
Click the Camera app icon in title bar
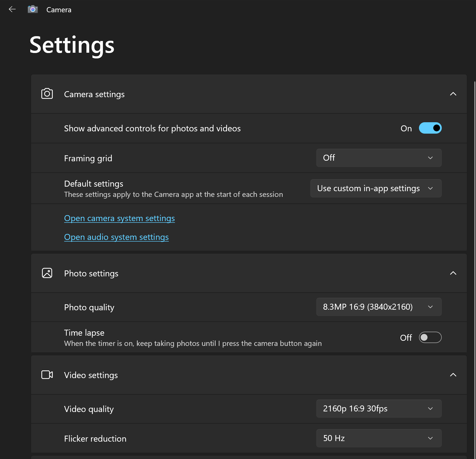(33, 9)
